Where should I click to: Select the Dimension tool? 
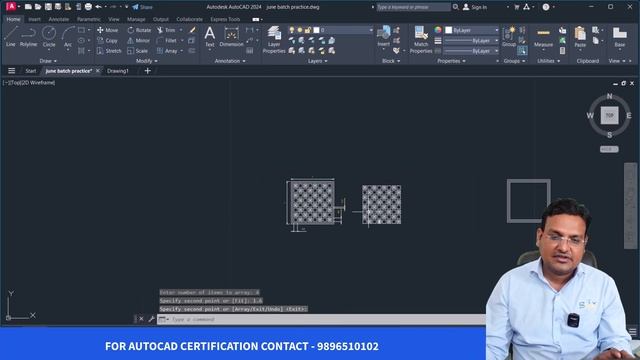pos(231,36)
